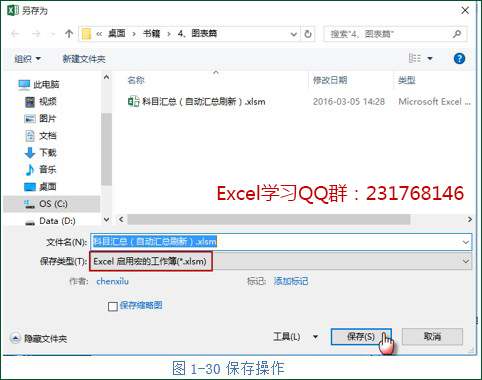Click navigation pane vertical scrollbar thumb
This screenshot has width=482, height=380.
(106, 149)
